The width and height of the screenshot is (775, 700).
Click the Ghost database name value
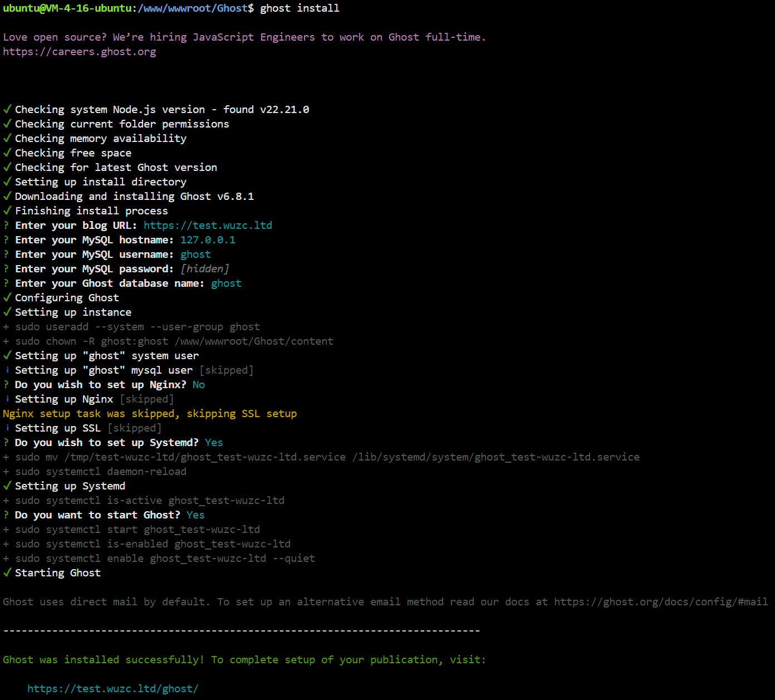(x=226, y=283)
